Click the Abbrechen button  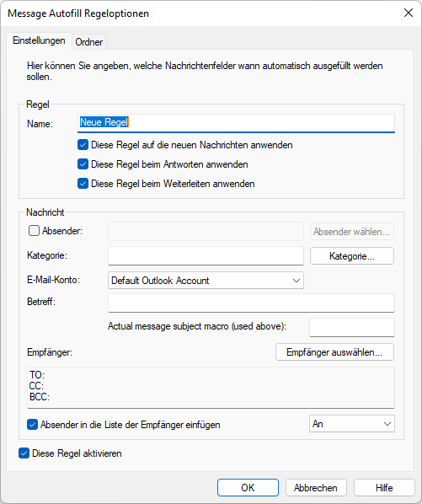pyautogui.click(x=316, y=488)
